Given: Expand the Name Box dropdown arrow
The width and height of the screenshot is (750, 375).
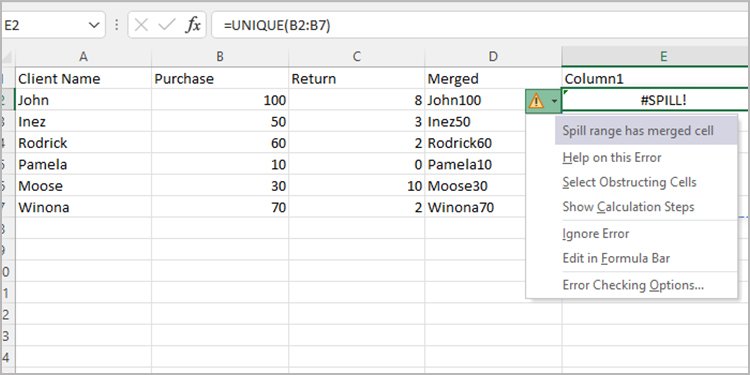Looking at the screenshot, I should tap(94, 25).
